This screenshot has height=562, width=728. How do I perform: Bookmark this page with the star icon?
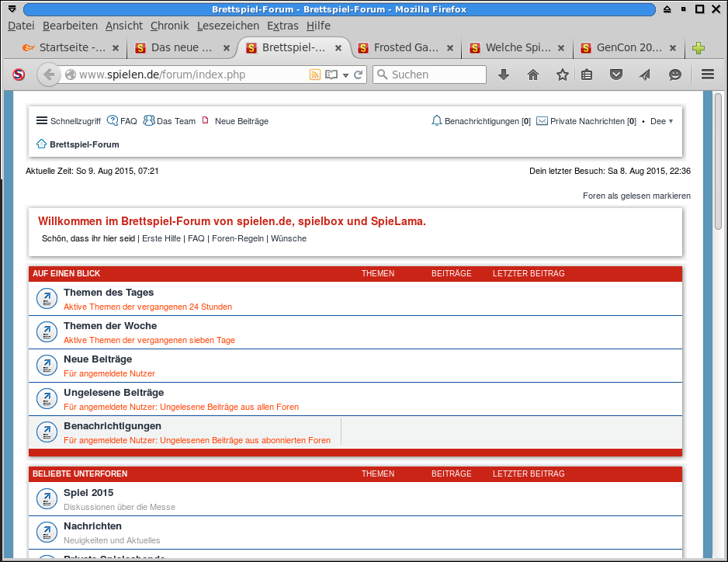(562, 75)
